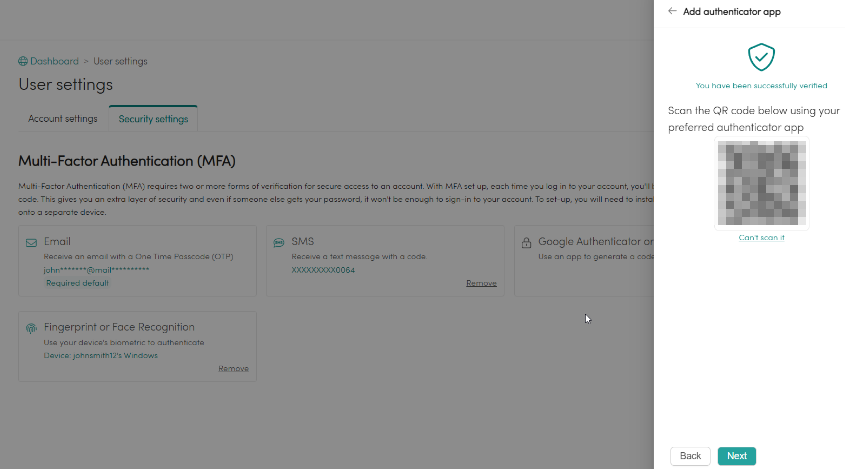Click the fingerprint icon
845x469 pixels.
click(x=31, y=328)
